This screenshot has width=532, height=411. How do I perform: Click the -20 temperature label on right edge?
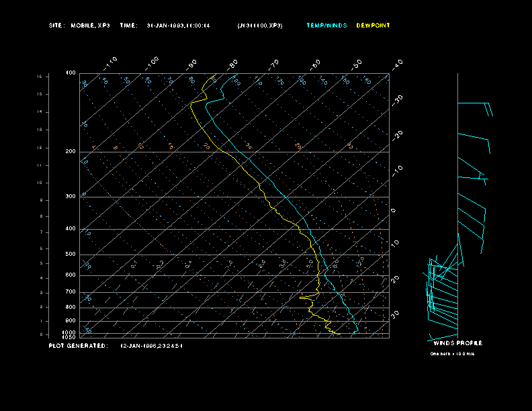[397, 136]
